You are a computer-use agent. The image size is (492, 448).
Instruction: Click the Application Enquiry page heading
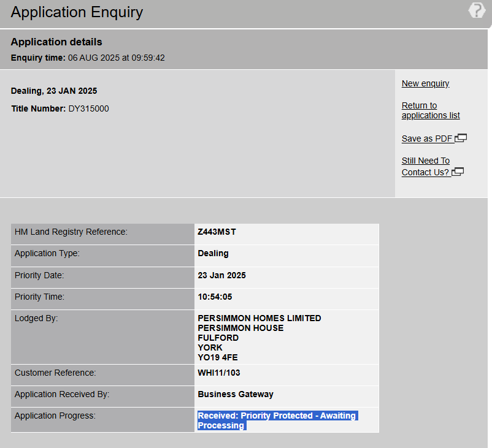77,12
